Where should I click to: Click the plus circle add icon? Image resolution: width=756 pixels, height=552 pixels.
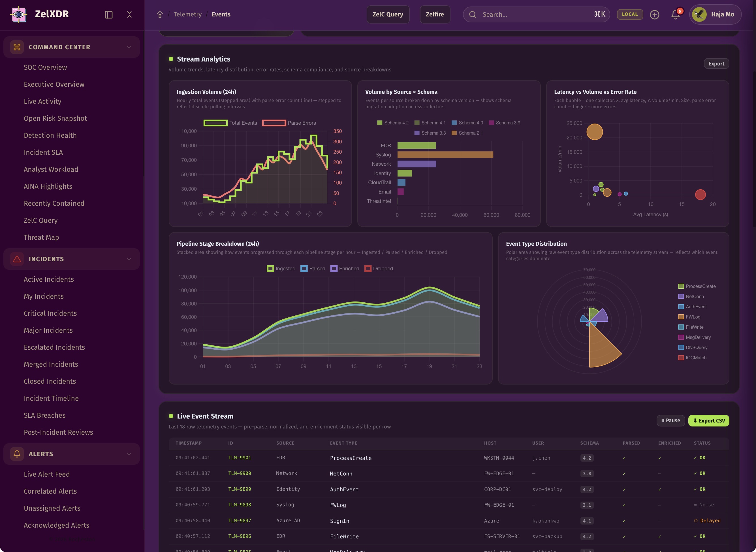[x=654, y=15]
